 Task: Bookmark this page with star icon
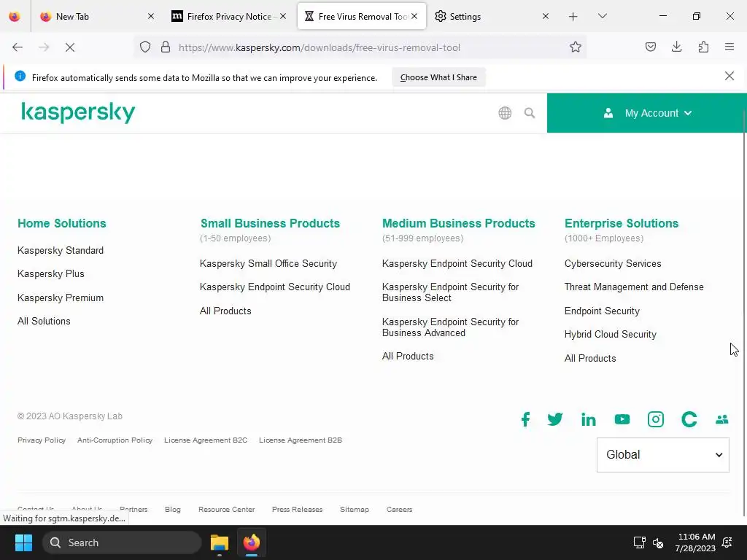[576, 47]
